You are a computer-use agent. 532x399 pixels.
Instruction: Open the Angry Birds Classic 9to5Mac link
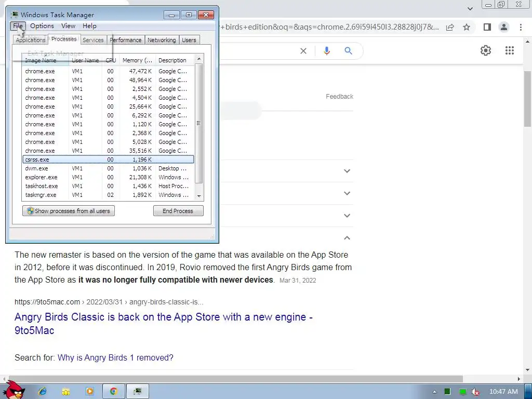pyautogui.click(x=163, y=323)
